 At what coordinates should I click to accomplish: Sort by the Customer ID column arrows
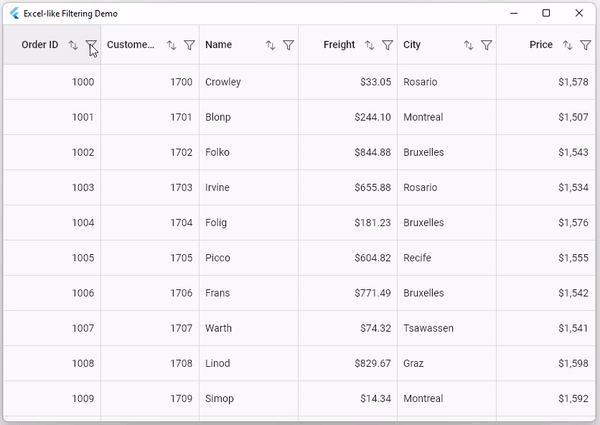171,45
